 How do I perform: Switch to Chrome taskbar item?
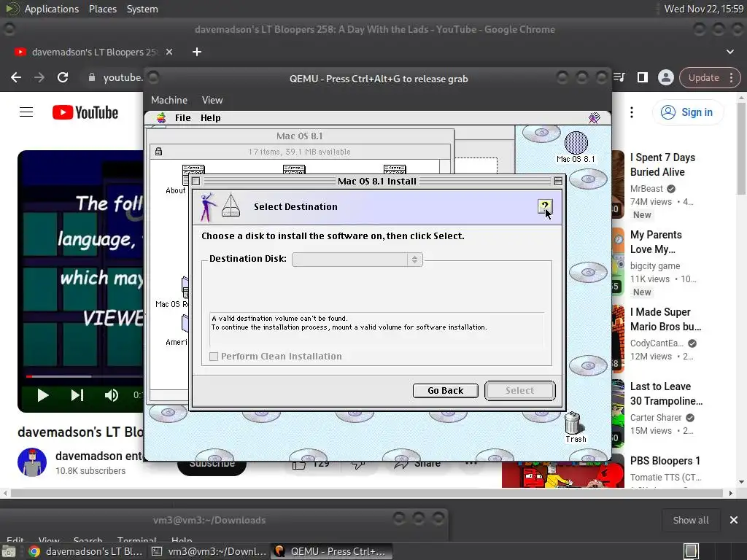(x=85, y=551)
